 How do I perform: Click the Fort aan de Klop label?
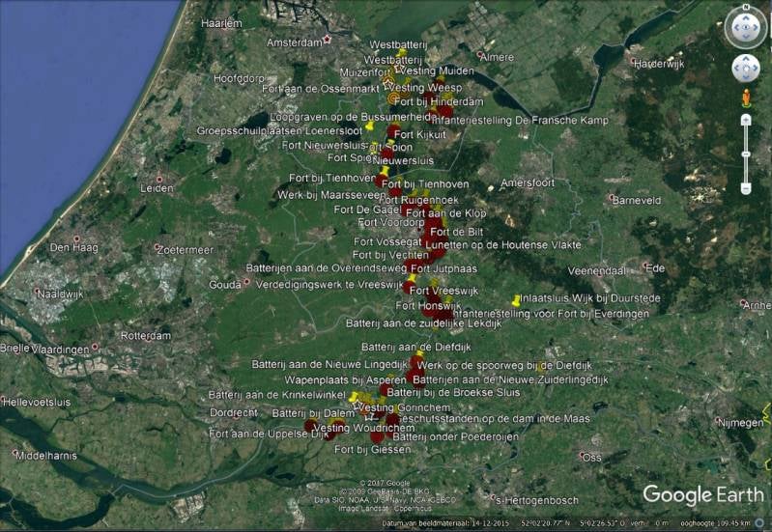pos(446,213)
